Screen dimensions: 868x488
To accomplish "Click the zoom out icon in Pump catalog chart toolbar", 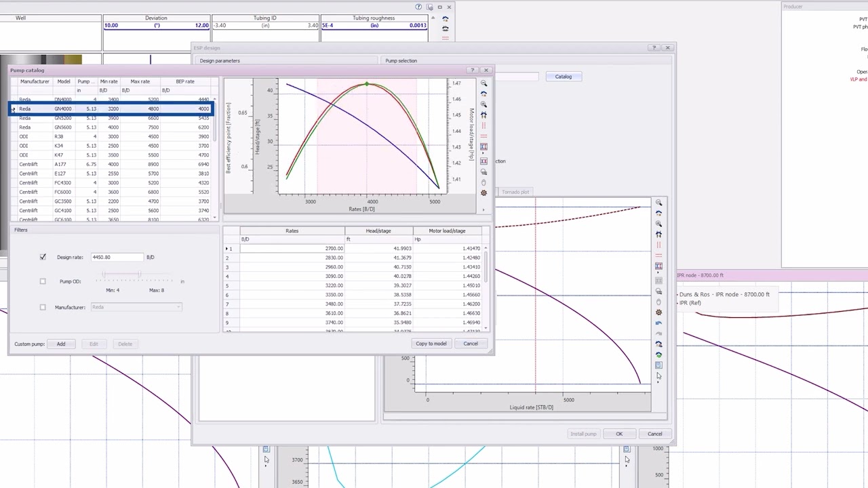I will point(484,83).
